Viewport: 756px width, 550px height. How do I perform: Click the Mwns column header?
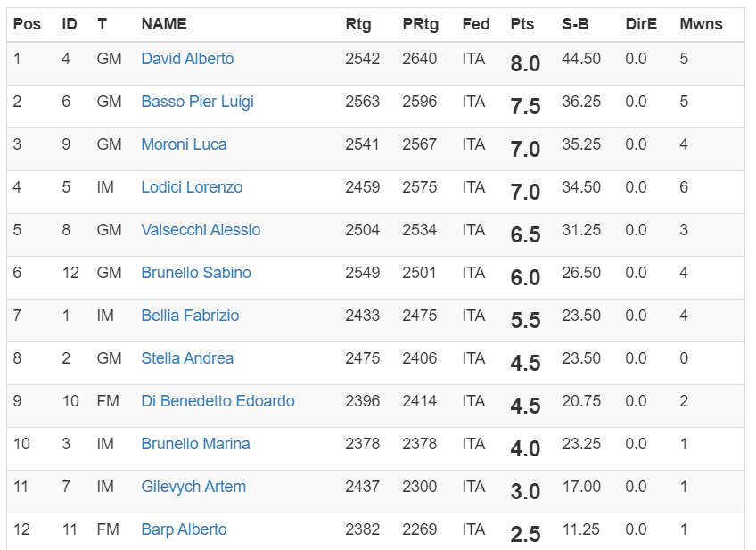pos(701,24)
